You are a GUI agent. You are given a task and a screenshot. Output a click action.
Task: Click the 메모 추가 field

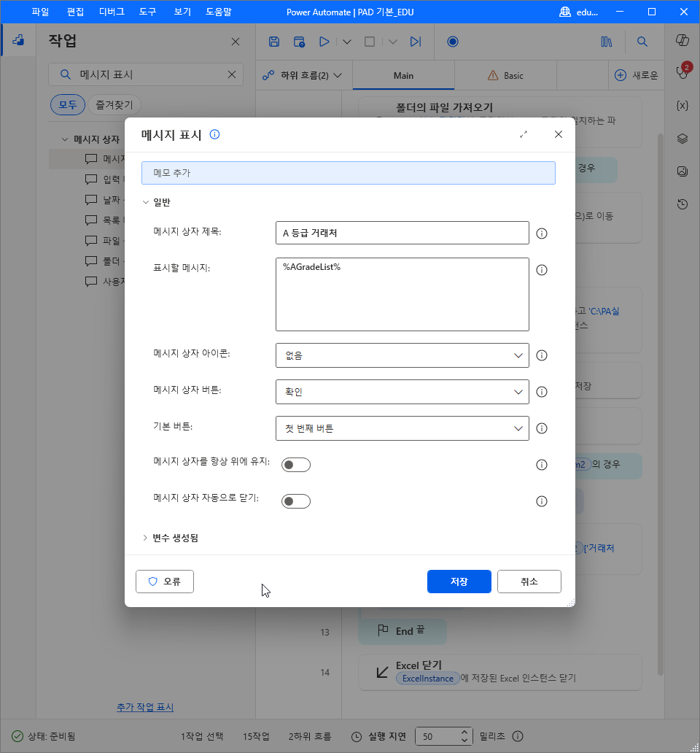point(349,173)
